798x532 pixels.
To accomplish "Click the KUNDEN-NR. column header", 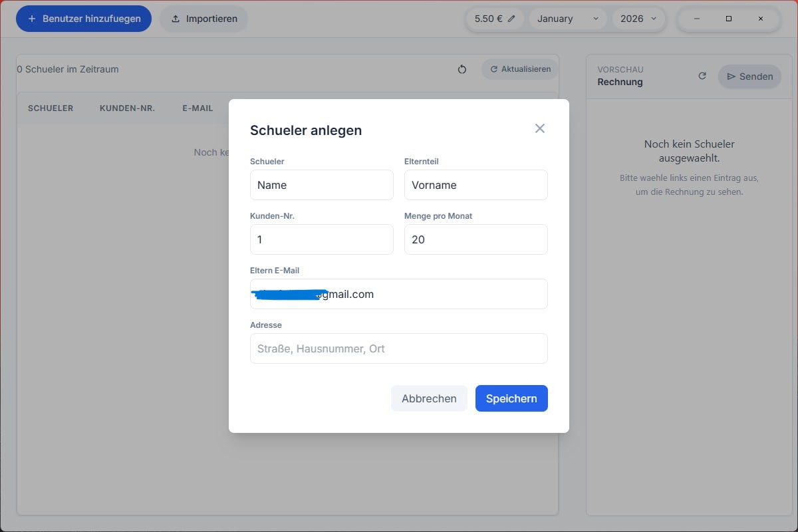I will point(127,108).
